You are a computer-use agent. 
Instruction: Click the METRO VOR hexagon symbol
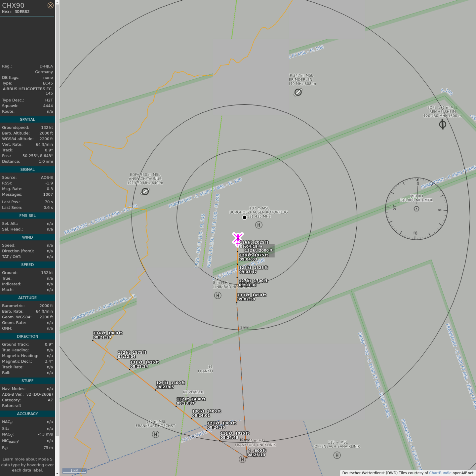tap(416, 209)
